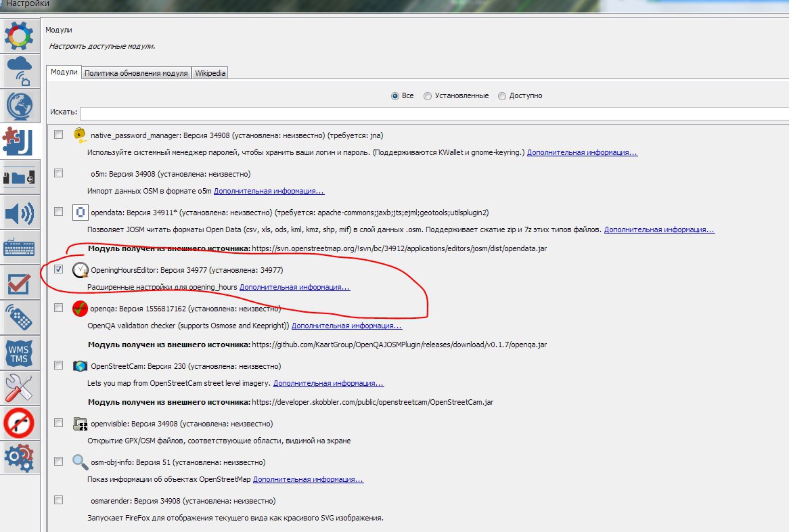Screen dimensions: 789x532
Task: Enable the native_password_manager plugin checkbox
Action: point(59,135)
